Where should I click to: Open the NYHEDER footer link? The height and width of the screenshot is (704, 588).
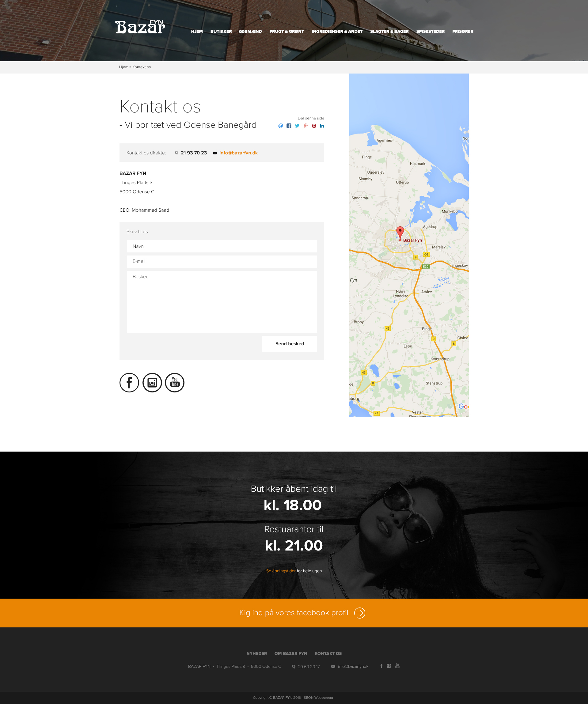(x=256, y=653)
